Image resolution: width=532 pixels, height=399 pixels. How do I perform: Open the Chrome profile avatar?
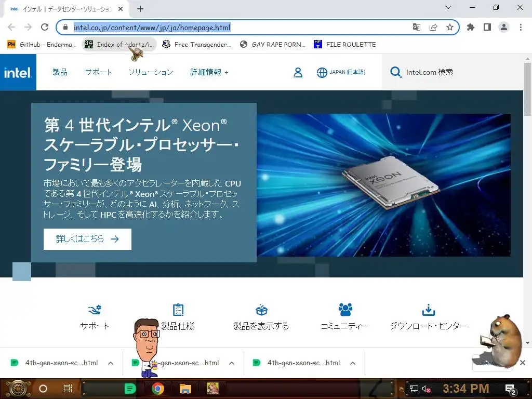pyautogui.click(x=504, y=27)
